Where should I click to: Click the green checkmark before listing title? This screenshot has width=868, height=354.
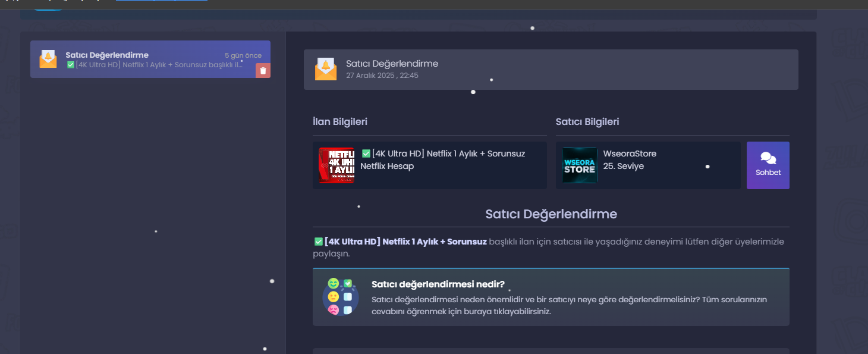click(366, 153)
